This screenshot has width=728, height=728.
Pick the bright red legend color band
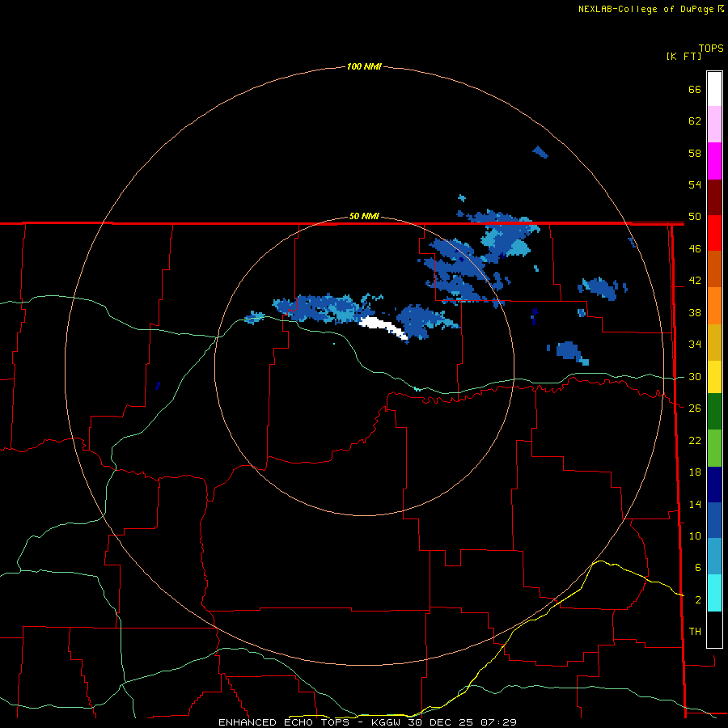point(714,233)
